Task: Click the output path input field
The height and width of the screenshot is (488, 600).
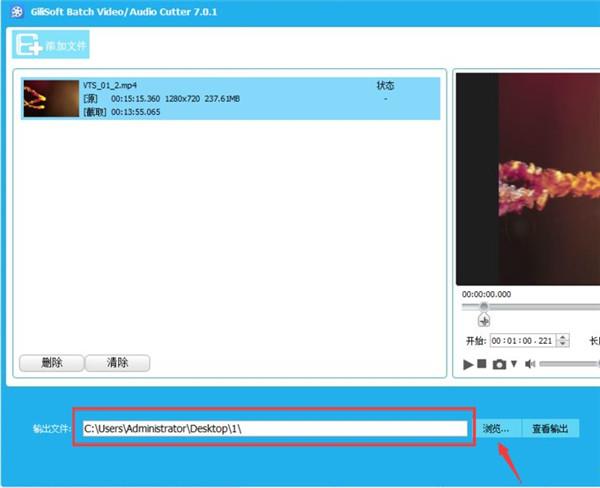Action: tap(275, 428)
